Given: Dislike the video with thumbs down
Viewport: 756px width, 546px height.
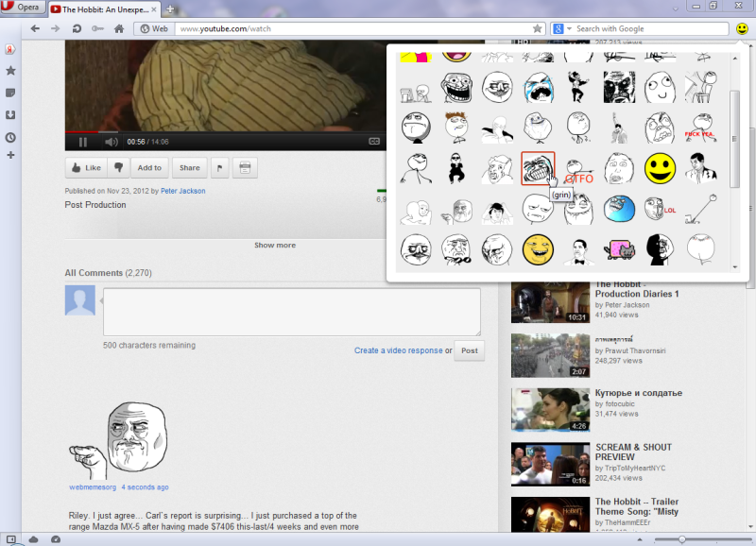Looking at the screenshot, I should click(119, 168).
